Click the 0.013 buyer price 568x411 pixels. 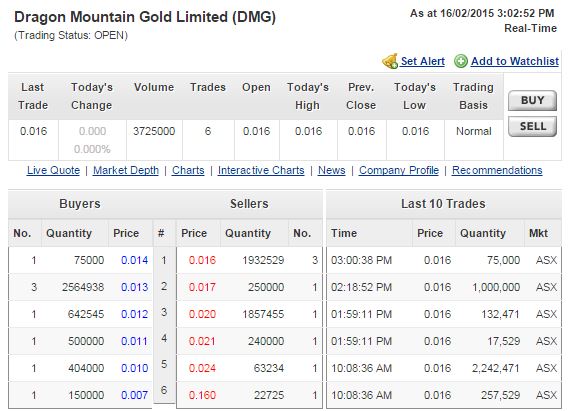[134, 287]
